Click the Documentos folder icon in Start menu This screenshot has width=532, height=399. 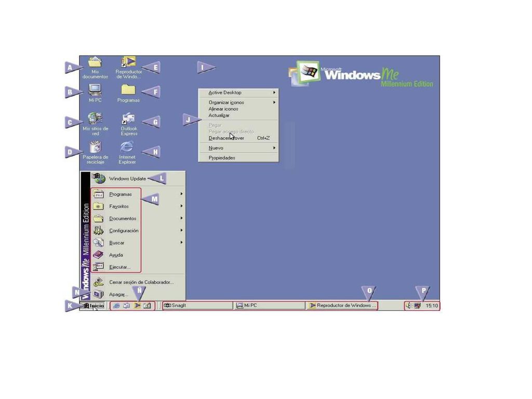click(98, 219)
